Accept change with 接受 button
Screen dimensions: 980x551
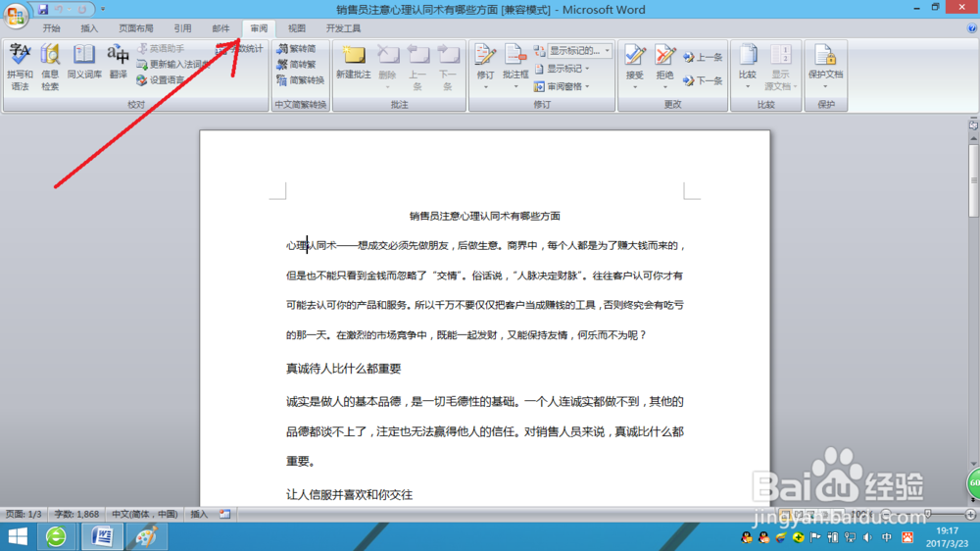634,68
